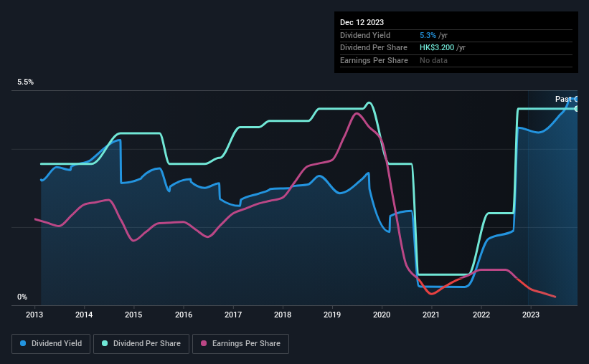Click the Earnings Per Share row label in the tooltip

(x=374, y=60)
